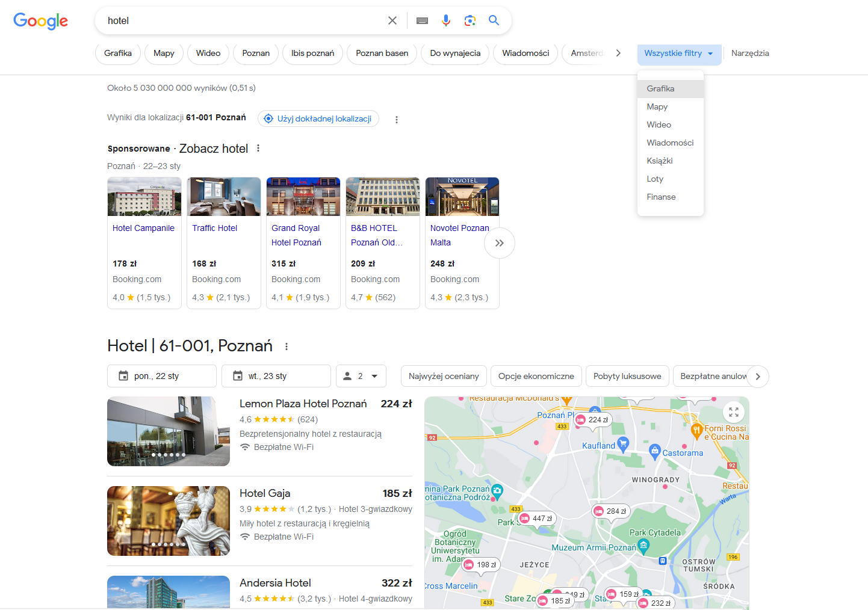This screenshot has height=610, width=868.
Task: Open the Wszystkie filtry dropdown
Action: pyautogui.click(x=679, y=54)
